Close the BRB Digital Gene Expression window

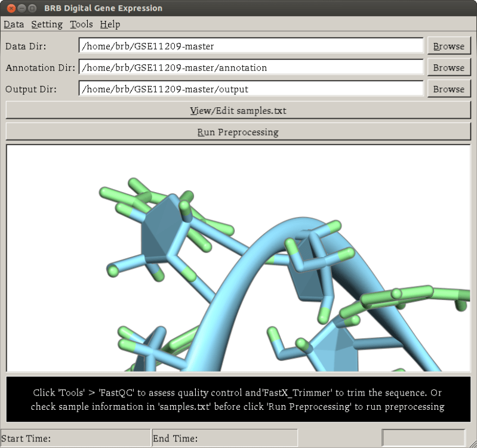[11, 8]
